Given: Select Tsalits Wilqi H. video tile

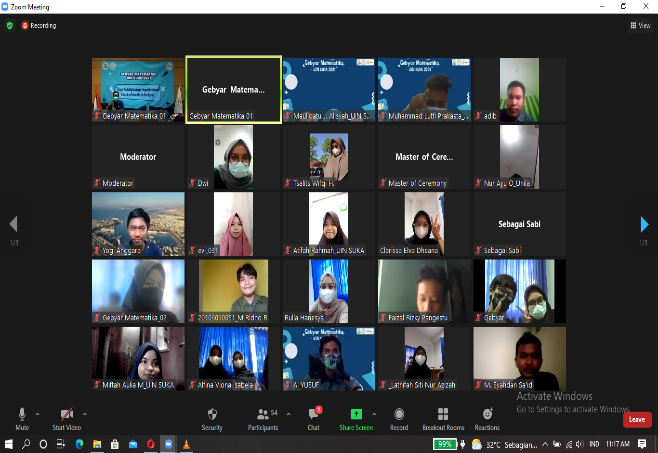Looking at the screenshot, I should [329, 157].
